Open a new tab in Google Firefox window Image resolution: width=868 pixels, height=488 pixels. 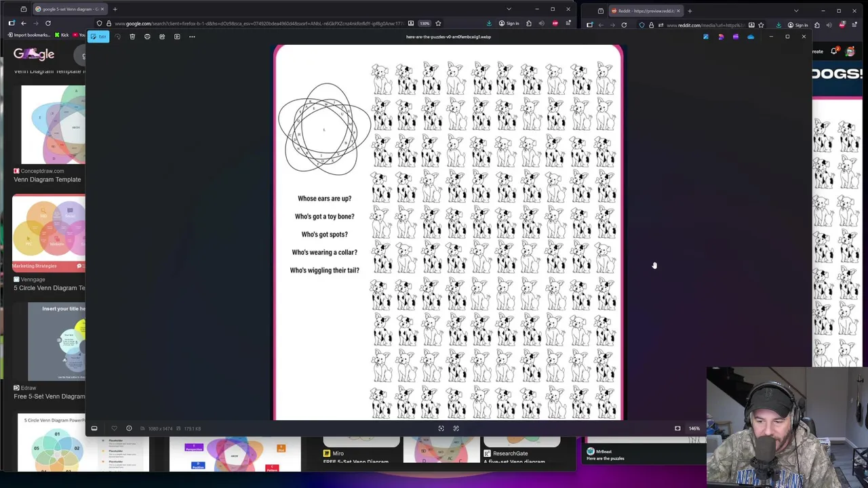point(115,9)
